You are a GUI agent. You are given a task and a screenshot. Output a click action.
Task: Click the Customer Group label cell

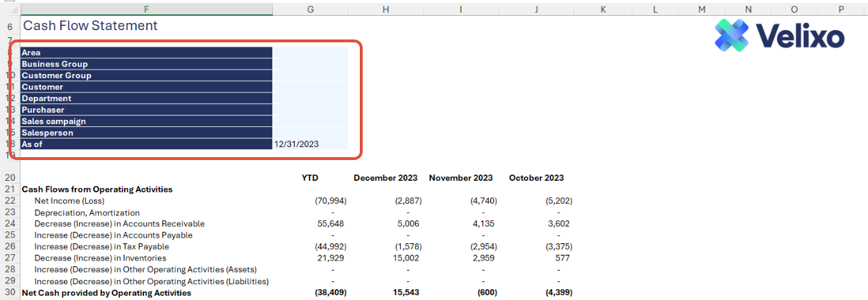(146, 75)
